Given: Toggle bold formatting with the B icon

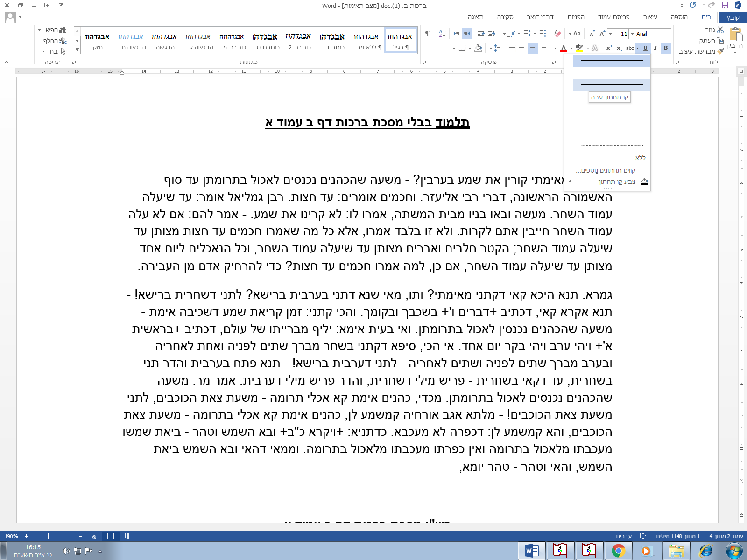Looking at the screenshot, I should 666,48.
